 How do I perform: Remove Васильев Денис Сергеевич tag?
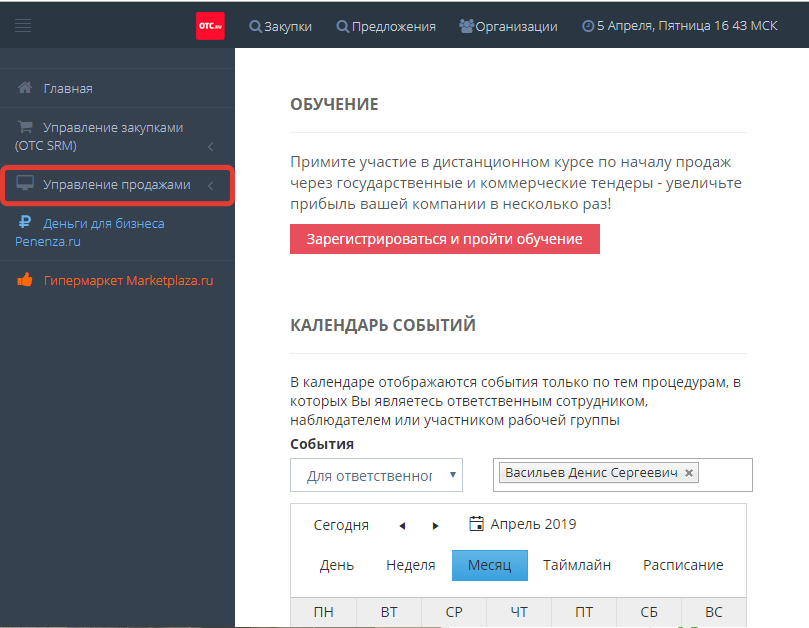(689, 473)
